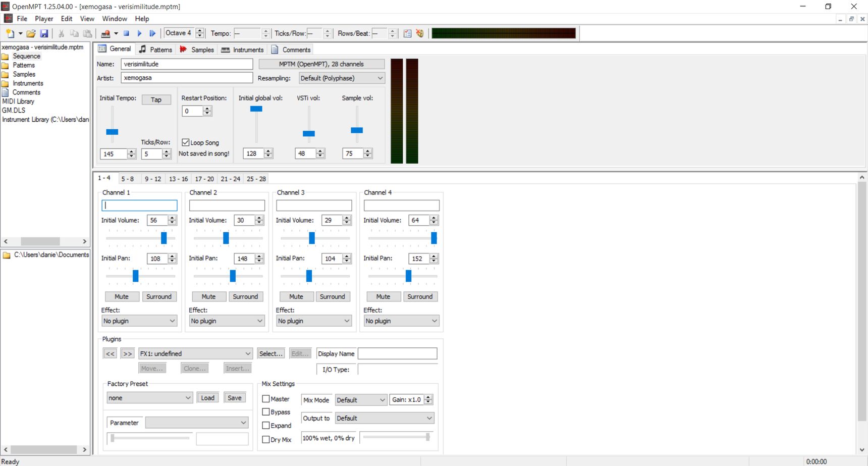Click the Save preset button

click(235, 398)
